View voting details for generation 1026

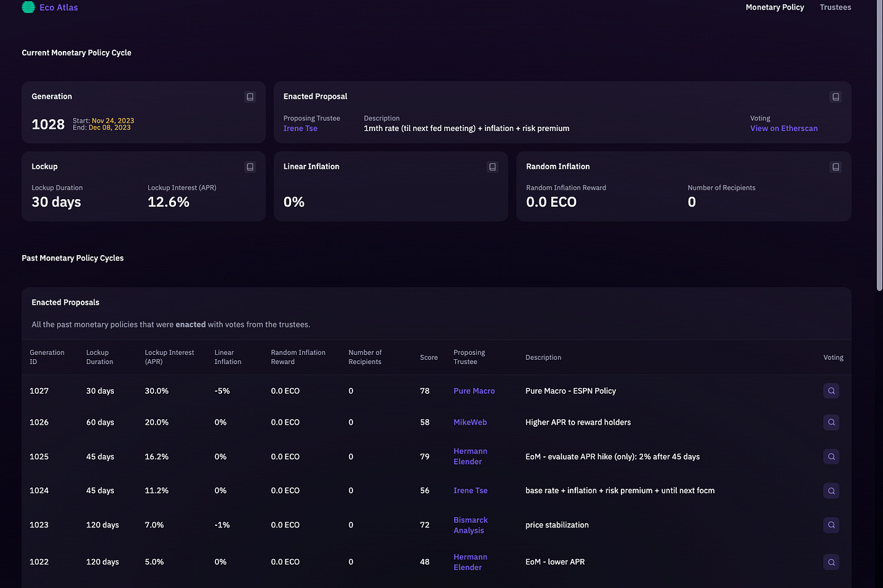point(831,422)
